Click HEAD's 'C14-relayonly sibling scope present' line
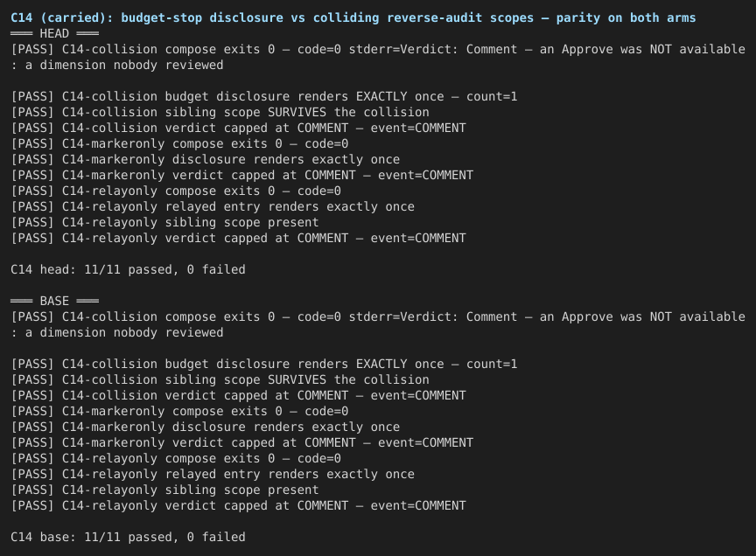756x556 pixels. [x=164, y=222]
